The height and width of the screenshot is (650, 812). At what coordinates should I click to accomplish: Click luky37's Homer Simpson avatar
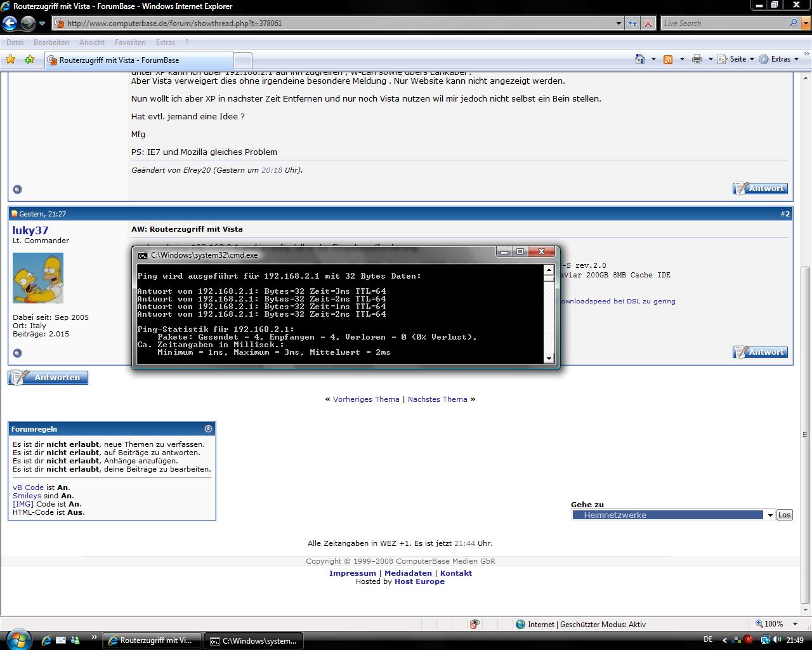(38, 278)
